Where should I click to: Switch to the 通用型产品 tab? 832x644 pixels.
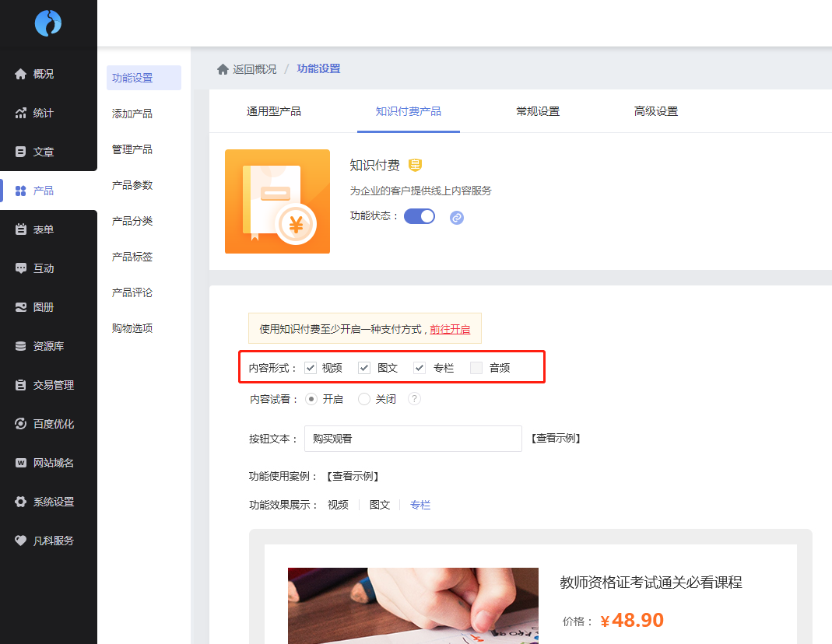[x=274, y=111]
